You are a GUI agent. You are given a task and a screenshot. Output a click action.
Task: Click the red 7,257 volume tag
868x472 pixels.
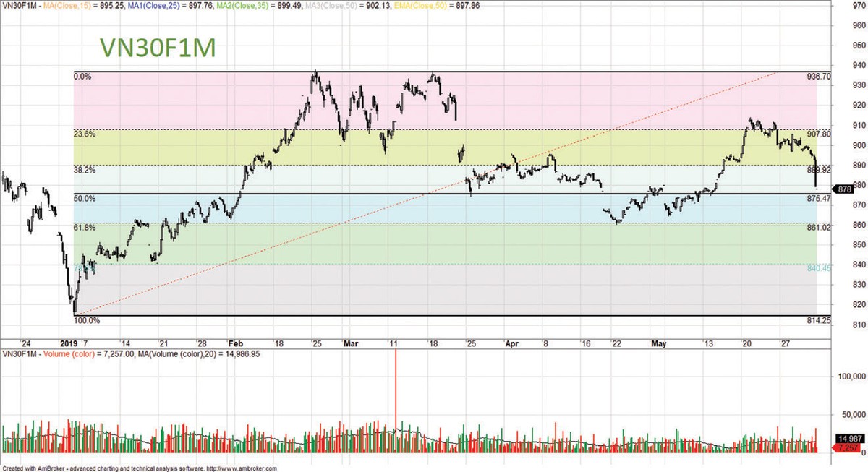coord(847,449)
